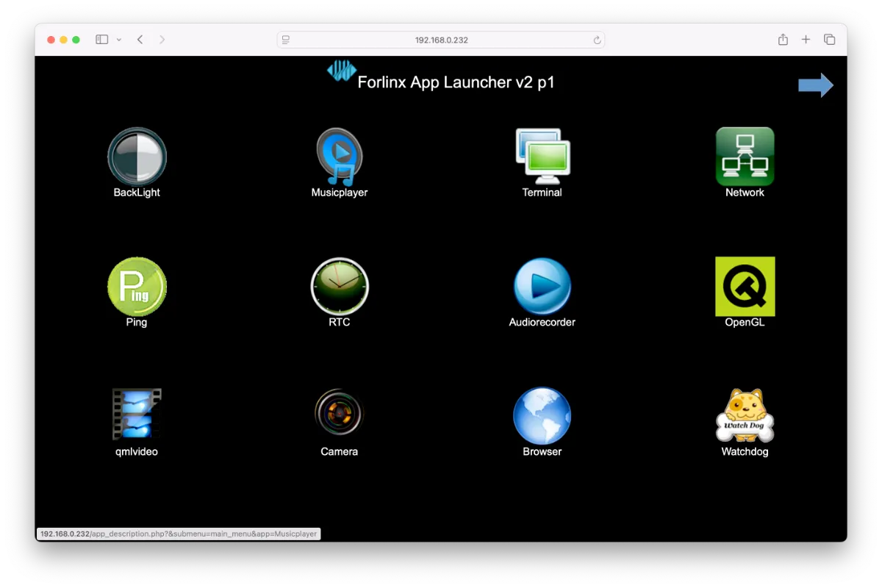Click the BackLight text label
Screen dimensions: 882x588
pyautogui.click(x=137, y=193)
